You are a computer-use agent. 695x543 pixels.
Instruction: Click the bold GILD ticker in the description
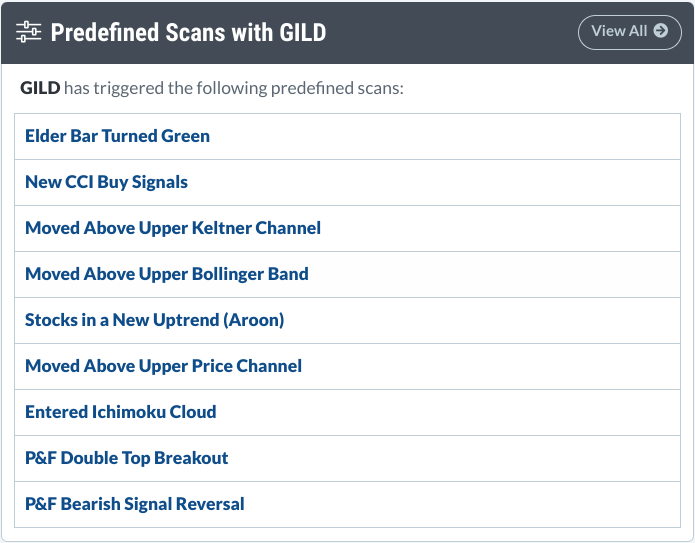(x=40, y=88)
